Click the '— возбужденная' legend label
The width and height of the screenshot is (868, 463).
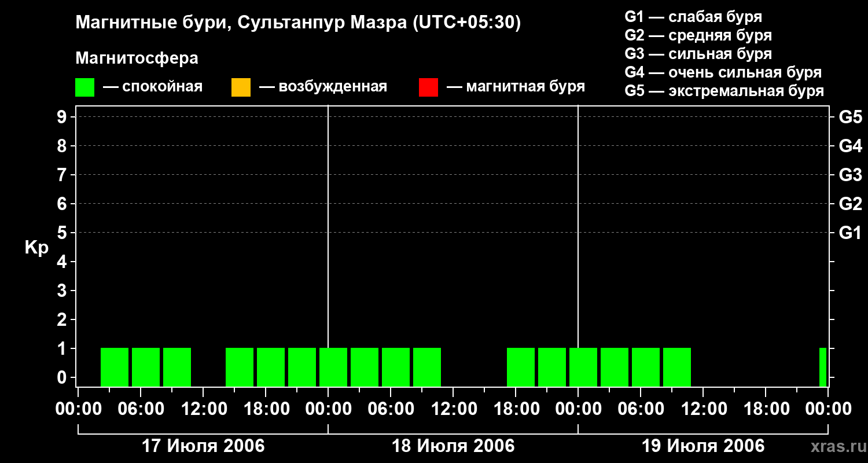click(x=323, y=87)
